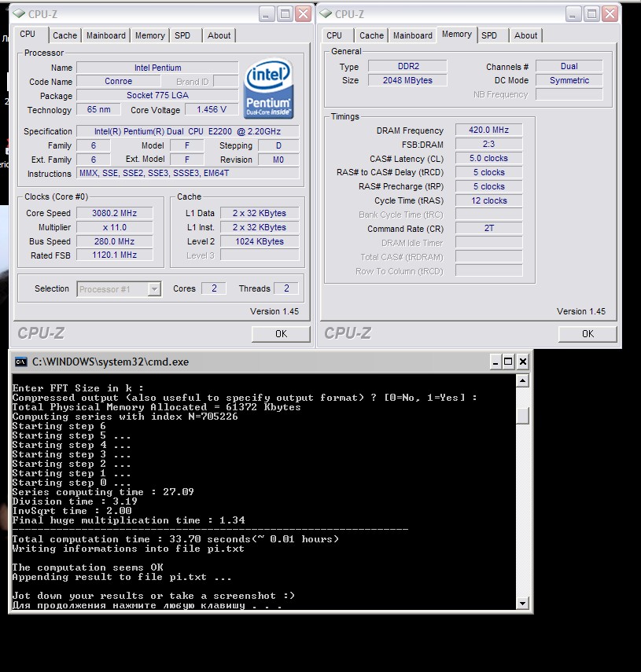
Task: Click the Specification field with E2200 text
Action: tap(187, 131)
